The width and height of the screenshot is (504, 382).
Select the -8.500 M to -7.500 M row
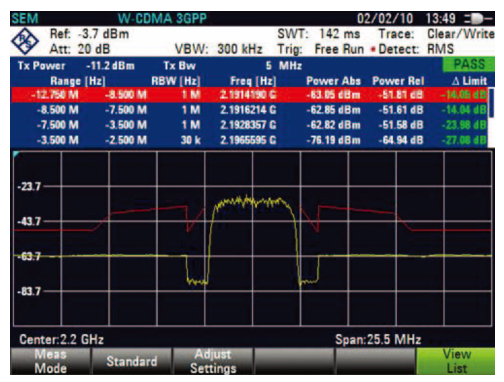(249, 110)
